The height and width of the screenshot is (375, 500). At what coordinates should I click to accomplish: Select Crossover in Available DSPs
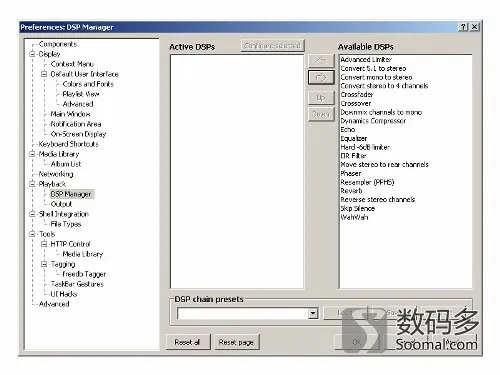point(356,103)
